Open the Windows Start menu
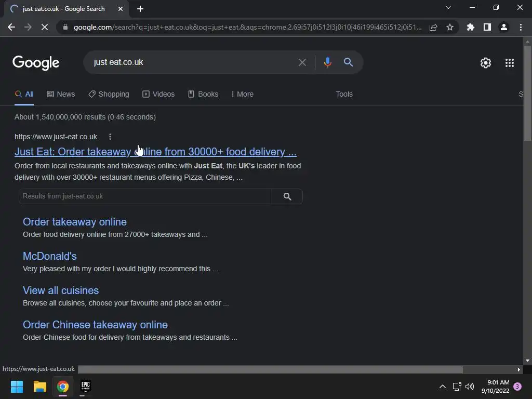532x399 pixels. [x=17, y=387]
